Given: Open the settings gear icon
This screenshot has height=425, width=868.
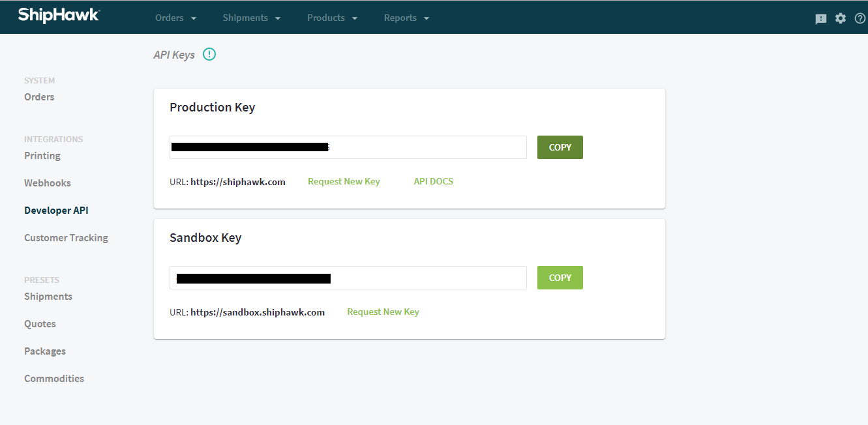Looking at the screenshot, I should 841,18.
